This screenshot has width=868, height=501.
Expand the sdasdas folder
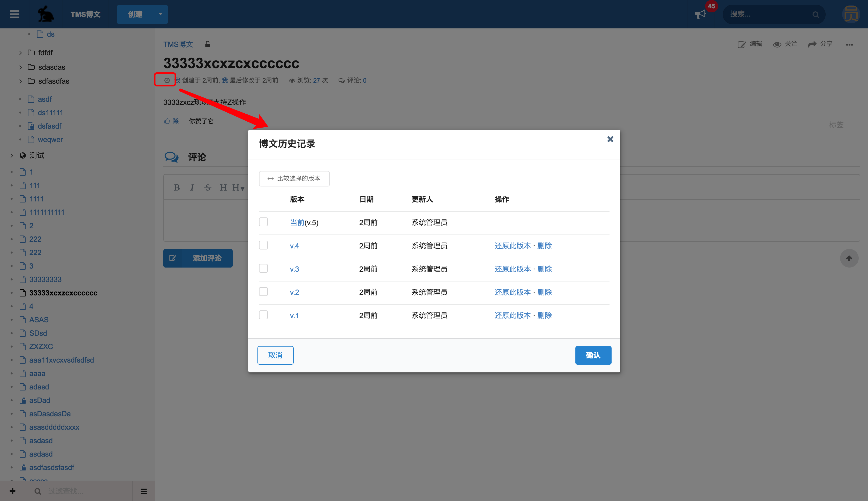(x=20, y=67)
